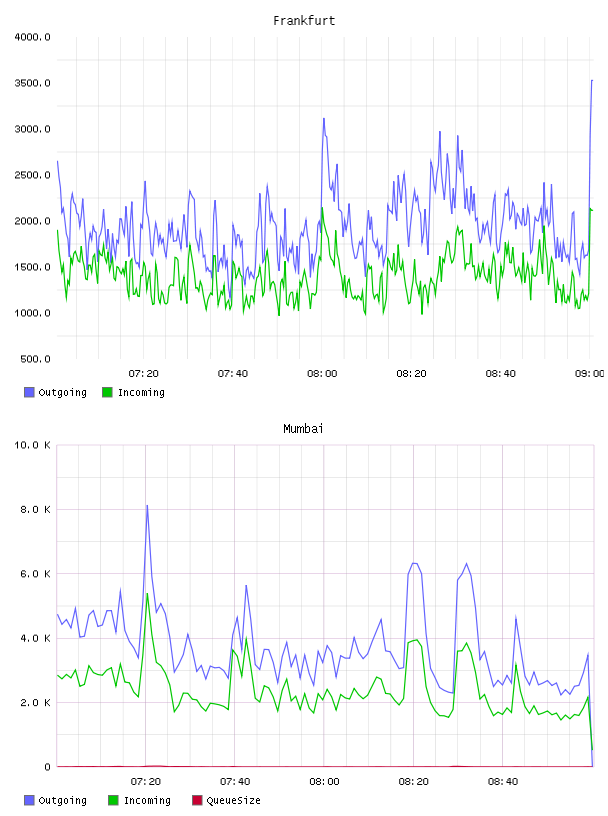The image size is (608, 816).
Task: Click Frankfurt outgoing spike at 09:00
Action: pyautogui.click(x=592, y=81)
